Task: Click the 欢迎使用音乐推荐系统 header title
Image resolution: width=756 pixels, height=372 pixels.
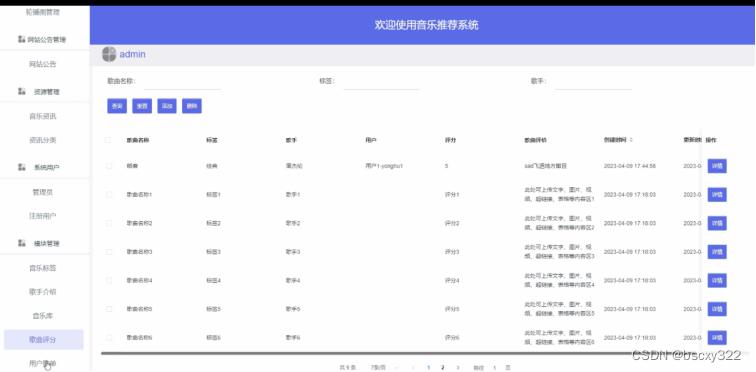Action: pyautogui.click(x=427, y=25)
